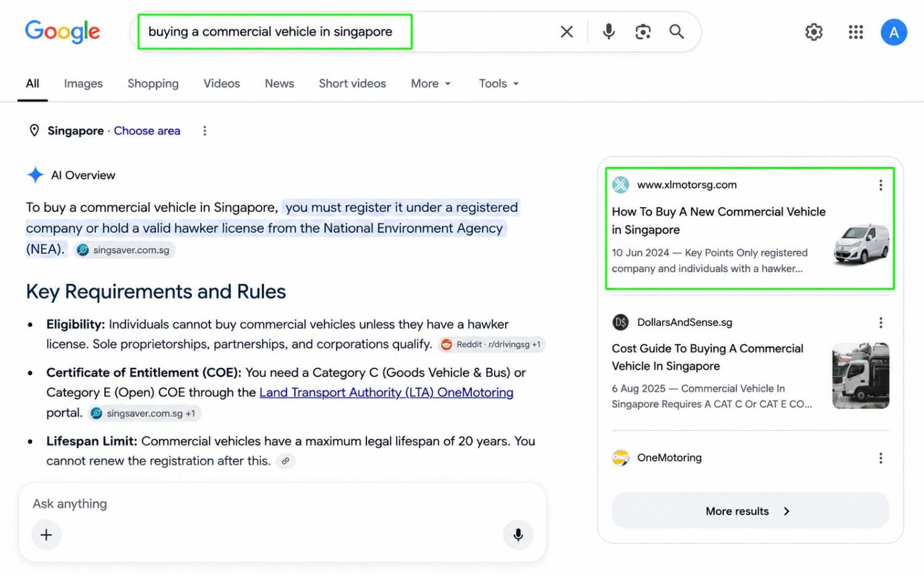Open the three-dot menu beside Choose area
This screenshot has width=924, height=576.
(x=205, y=131)
